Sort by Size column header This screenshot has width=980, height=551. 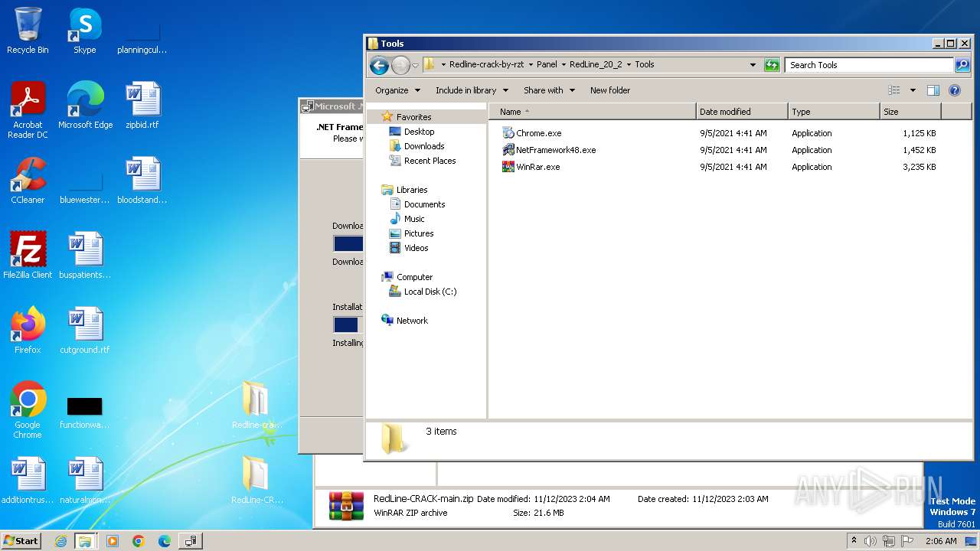tap(910, 112)
